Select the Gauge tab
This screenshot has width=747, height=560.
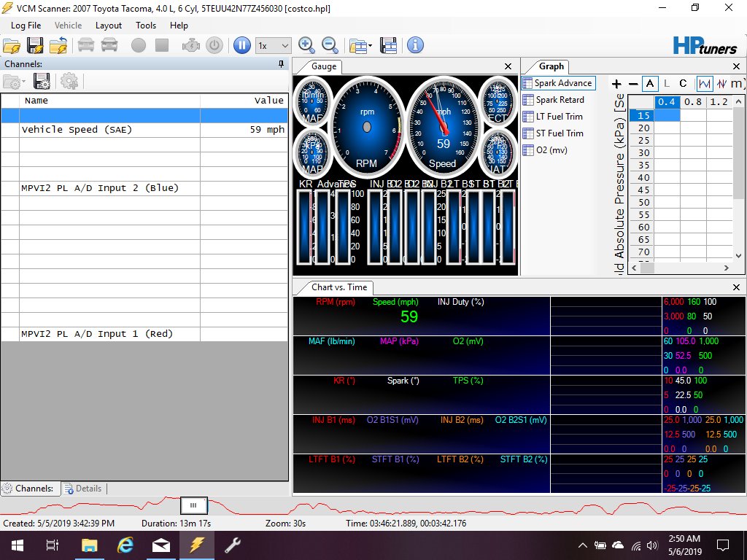coord(323,66)
